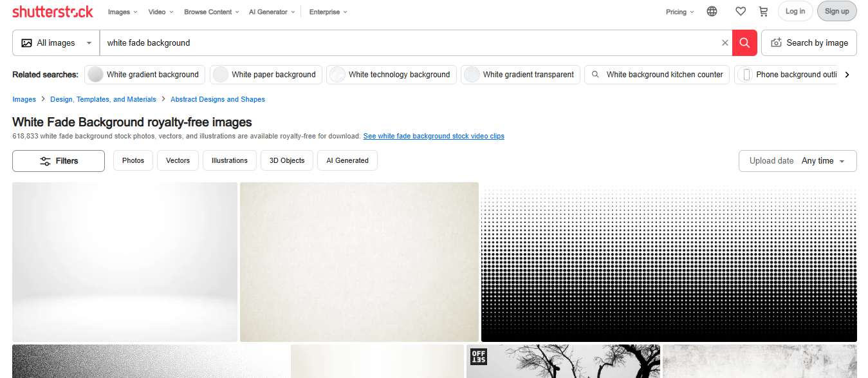Viewport: 868px width, 378px height.
Task: Toggle the Photos filter
Action: pos(133,160)
